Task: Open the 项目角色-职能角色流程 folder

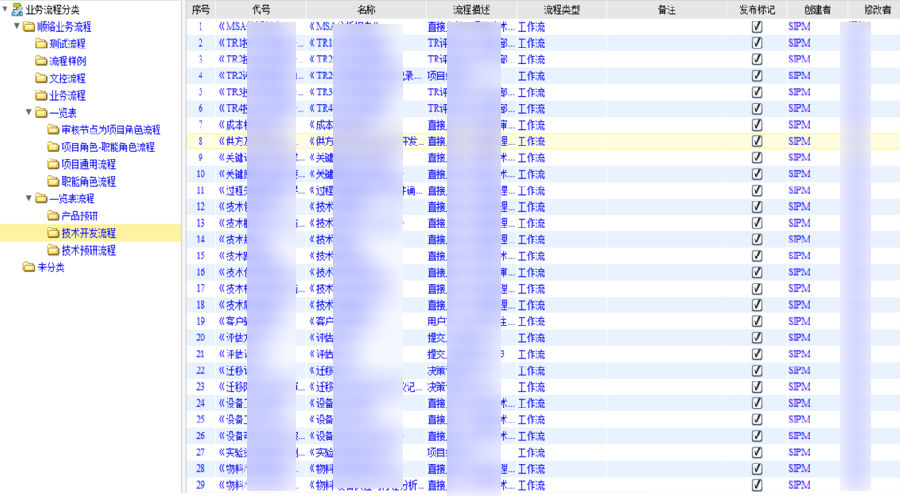Action: [x=108, y=147]
